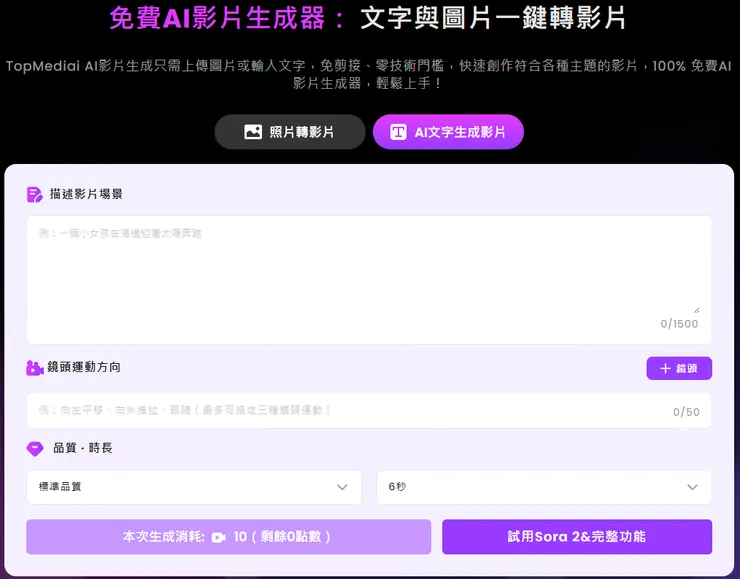This screenshot has height=579, width=740.
Task: Click the 描述影片場景 label
Action: click(86, 194)
